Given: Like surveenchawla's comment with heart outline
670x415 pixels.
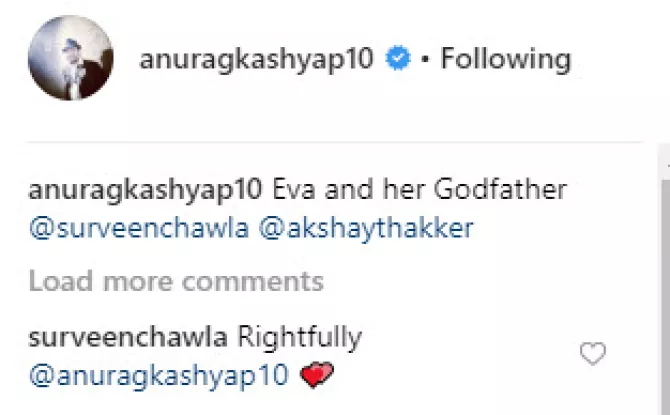Looking at the screenshot, I should pyautogui.click(x=593, y=354).
